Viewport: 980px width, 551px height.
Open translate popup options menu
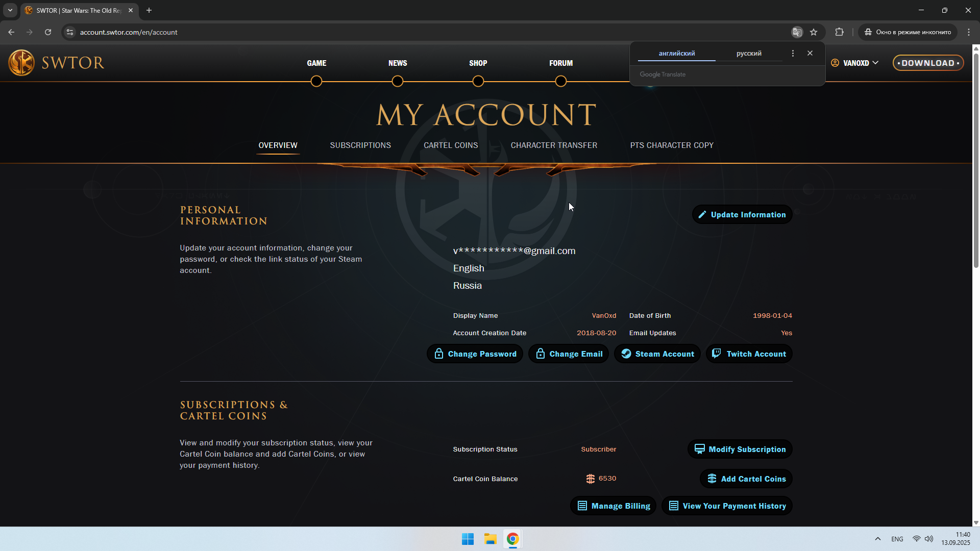click(x=793, y=53)
